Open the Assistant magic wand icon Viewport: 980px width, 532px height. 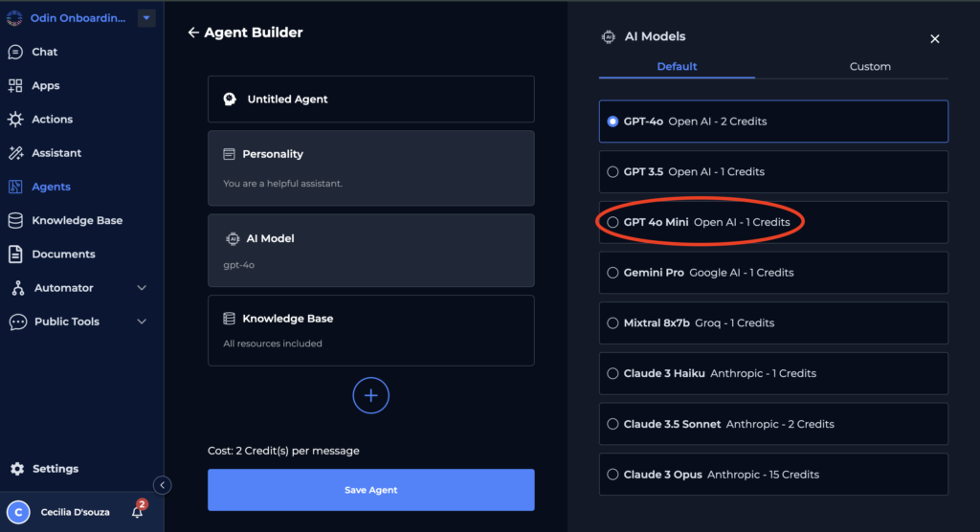tap(15, 153)
